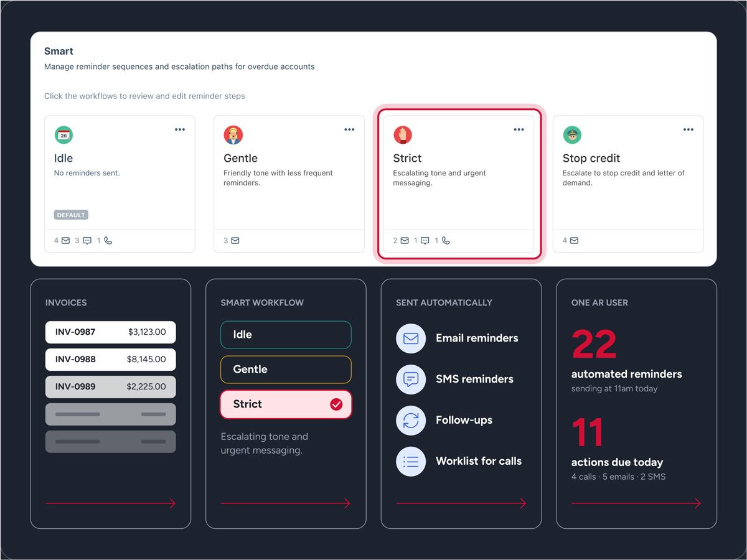This screenshot has height=560, width=747.
Task: Follow the red arrow in One AR User panel
Action: pyautogui.click(x=636, y=503)
